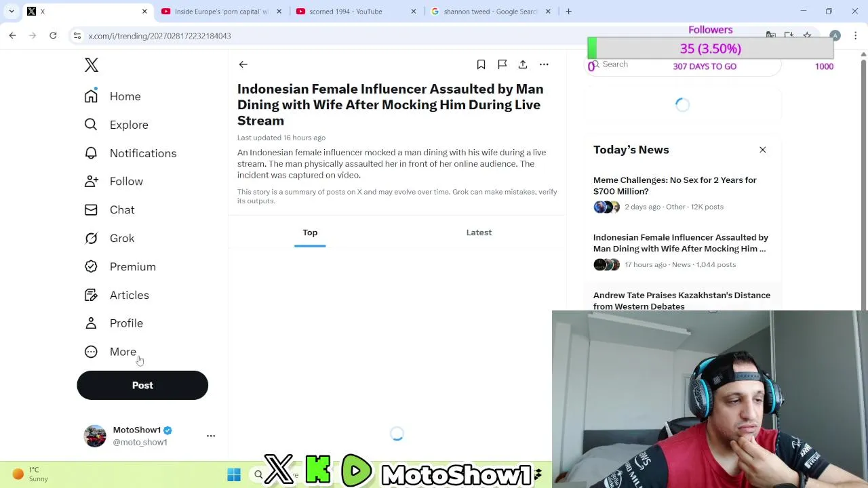Image resolution: width=868 pixels, height=488 pixels.
Task: Open Articles section
Action: click(x=117, y=295)
